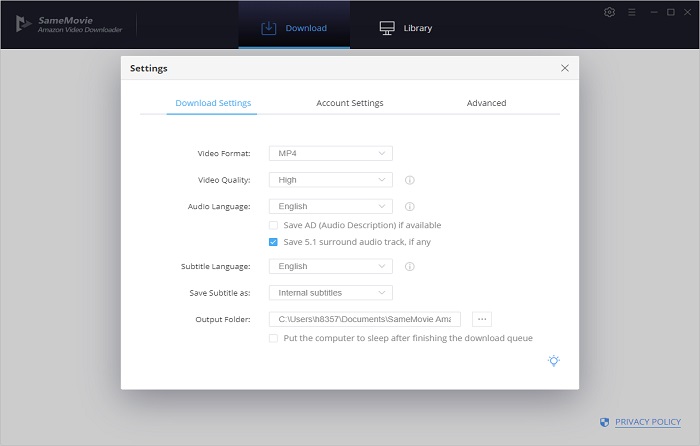
Task: Click the privacy shield icon
Action: (603, 423)
